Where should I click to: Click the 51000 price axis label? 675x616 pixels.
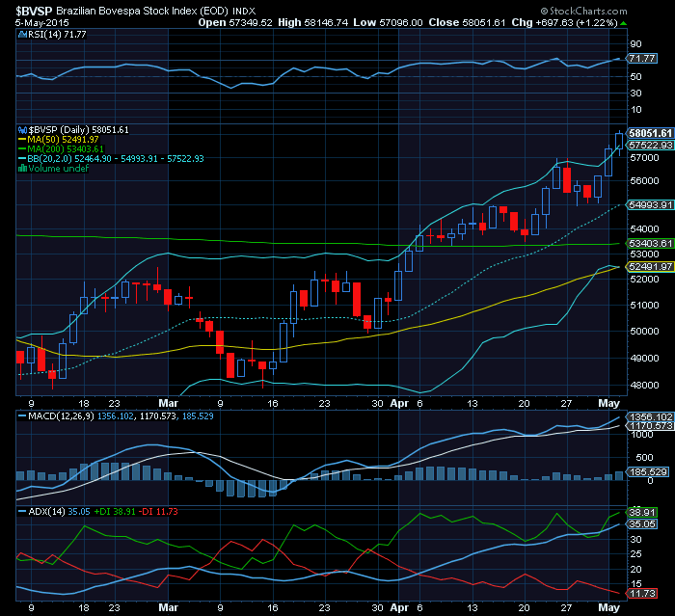tap(644, 306)
